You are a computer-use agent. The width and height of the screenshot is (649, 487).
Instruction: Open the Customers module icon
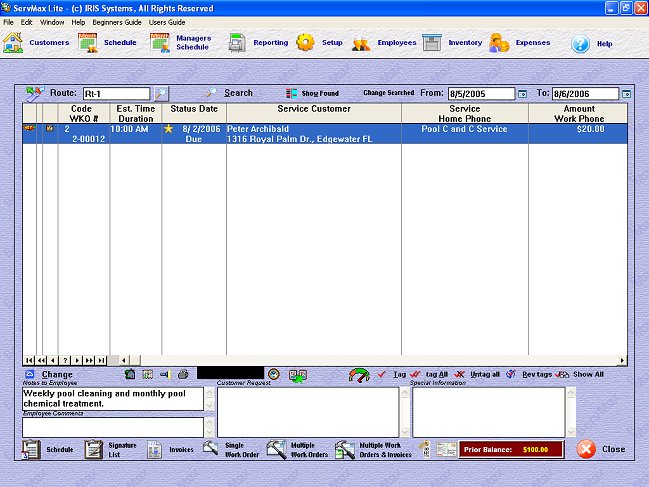click(x=13, y=42)
